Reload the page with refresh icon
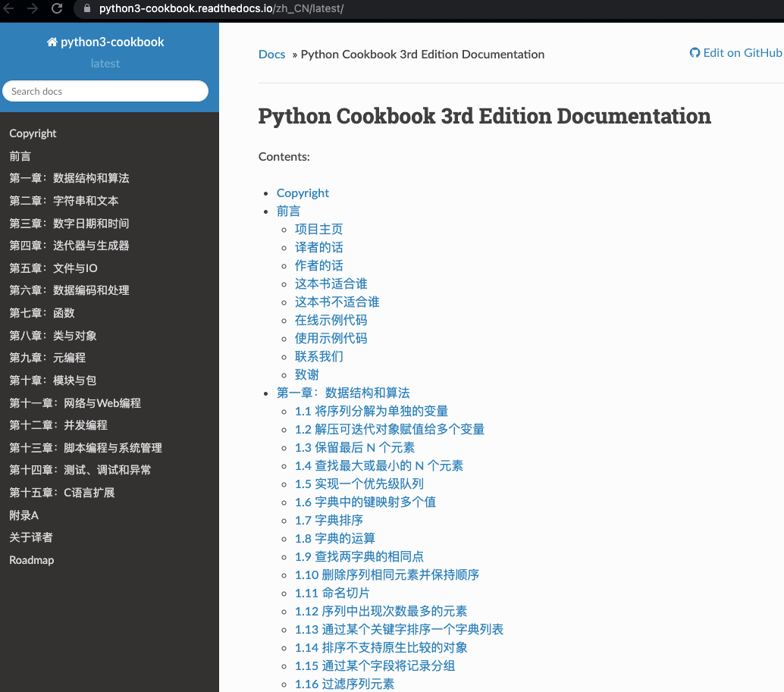The image size is (784, 692). (x=57, y=8)
